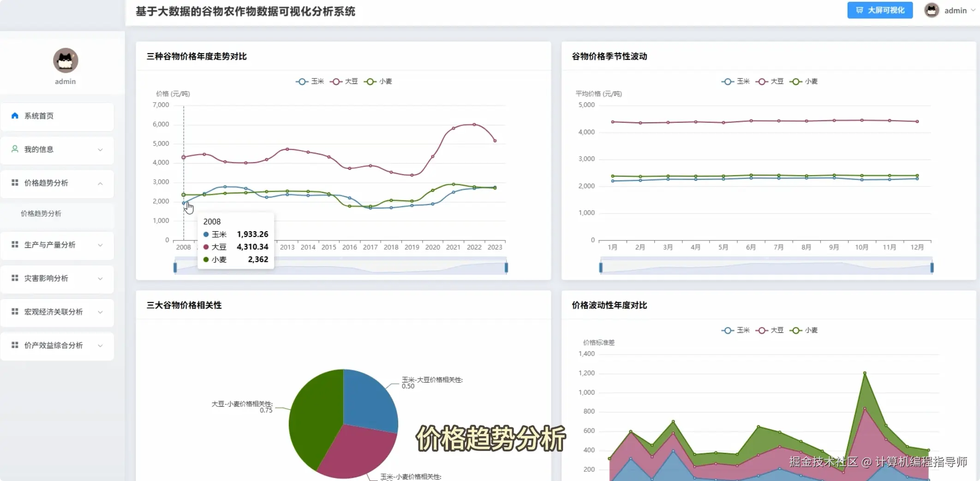The image size is (980, 481).
Task: Click the 大屏可视化 button
Action: click(x=879, y=10)
